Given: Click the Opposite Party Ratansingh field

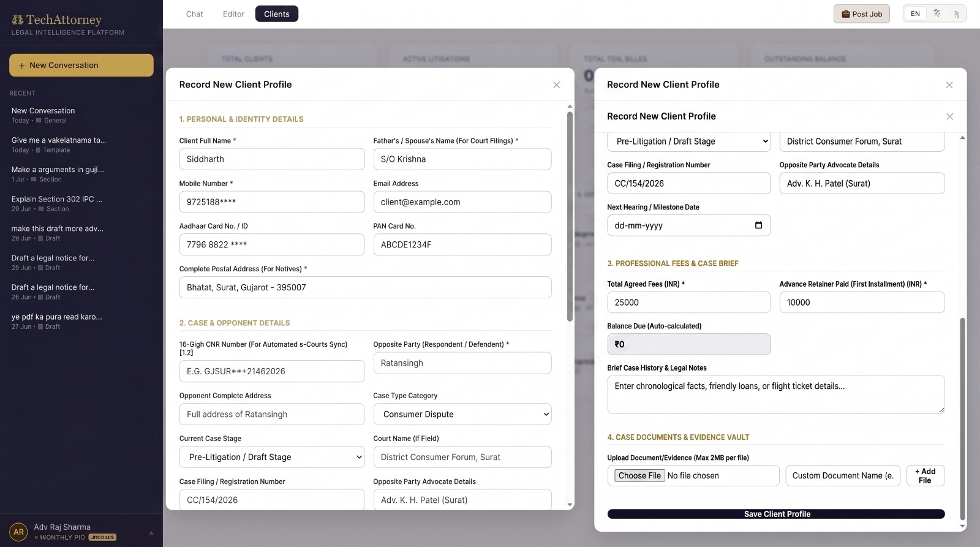Looking at the screenshot, I should point(462,363).
